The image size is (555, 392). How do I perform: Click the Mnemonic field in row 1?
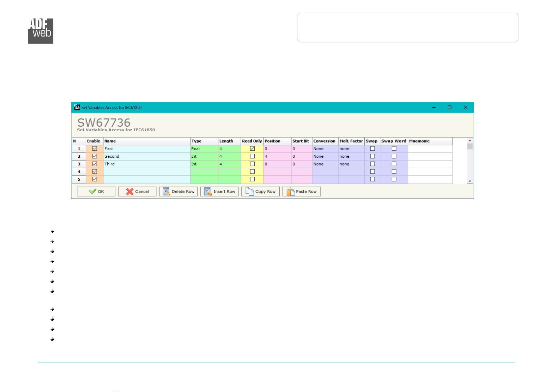coord(430,149)
